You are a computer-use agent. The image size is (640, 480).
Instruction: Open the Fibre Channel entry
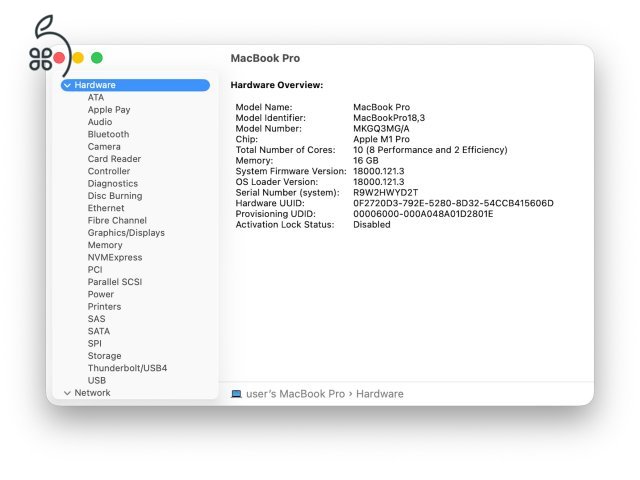pyautogui.click(x=117, y=220)
